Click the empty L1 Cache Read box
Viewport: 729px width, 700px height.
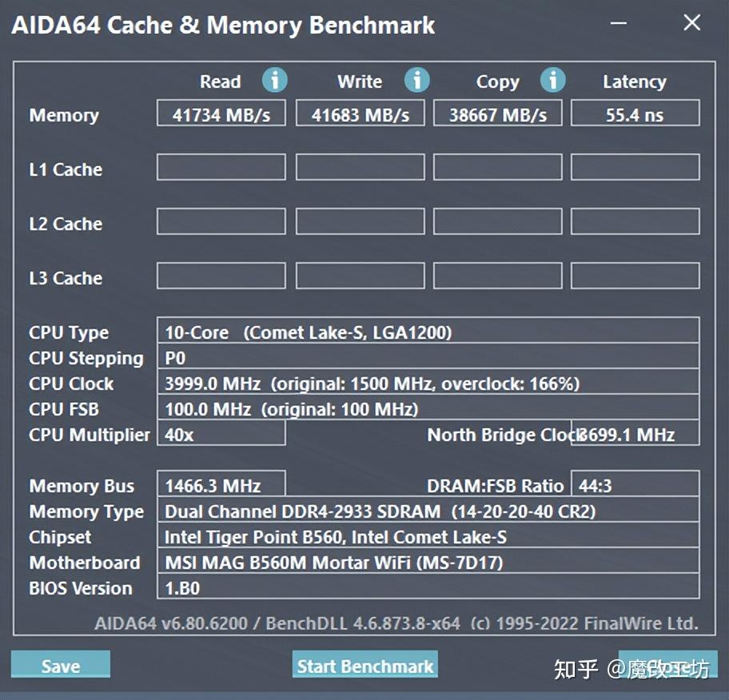tap(221, 167)
